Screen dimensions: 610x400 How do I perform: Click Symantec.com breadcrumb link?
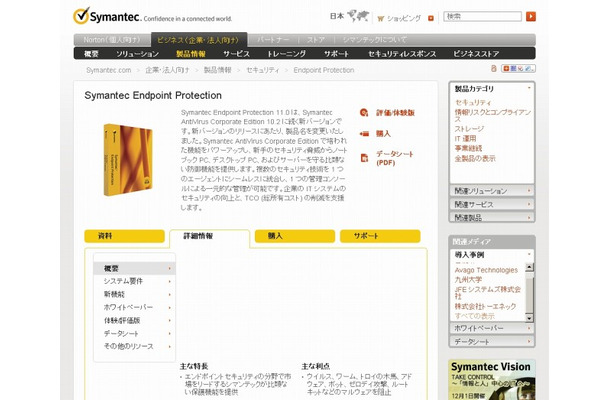(109, 70)
